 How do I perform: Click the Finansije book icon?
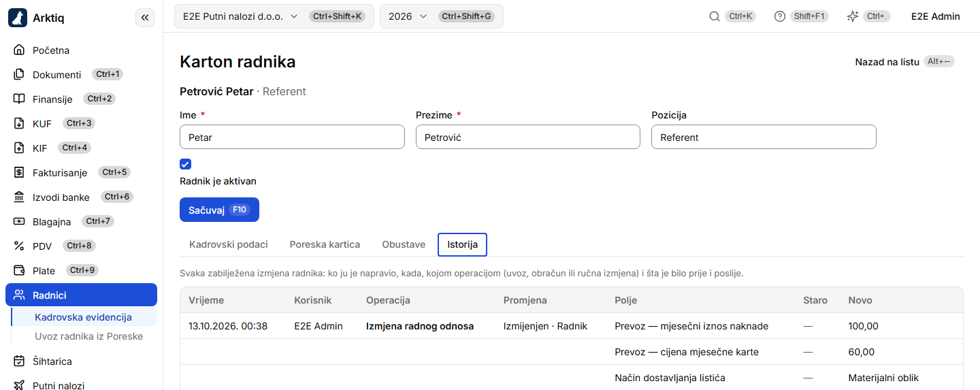pos(19,99)
